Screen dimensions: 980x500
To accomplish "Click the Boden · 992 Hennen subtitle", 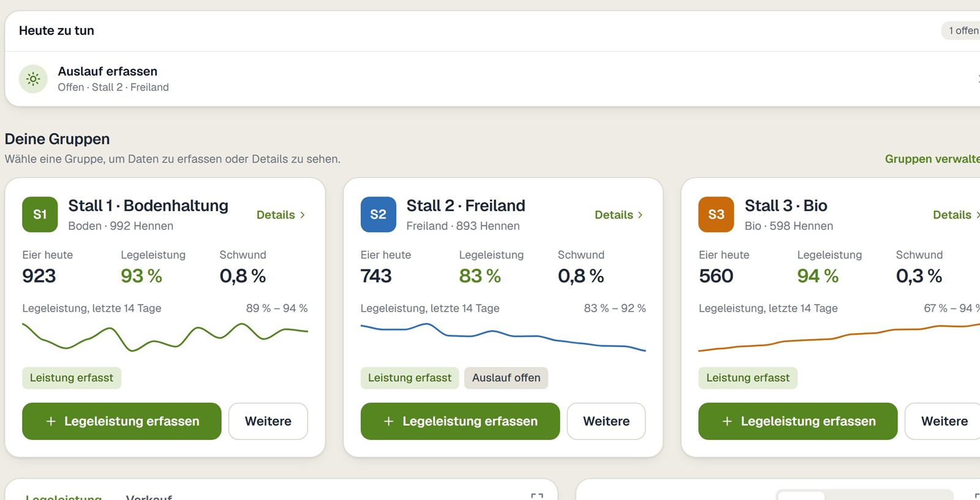I will [x=121, y=226].
